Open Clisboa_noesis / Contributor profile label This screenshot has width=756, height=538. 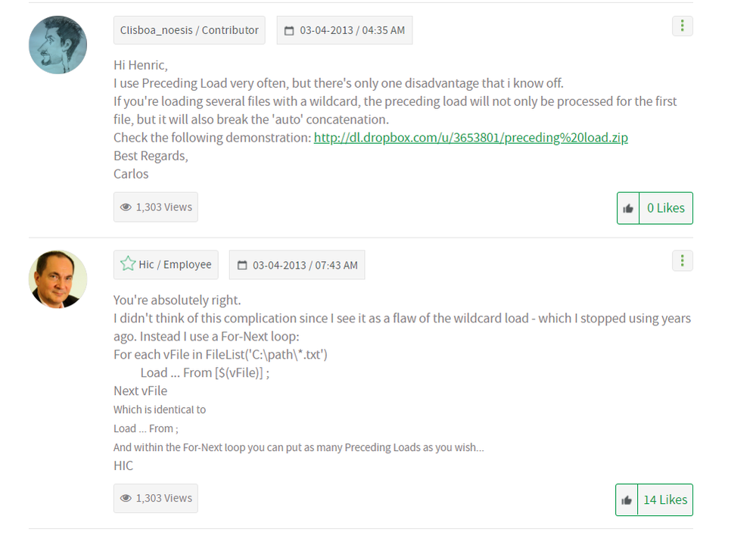189,30
